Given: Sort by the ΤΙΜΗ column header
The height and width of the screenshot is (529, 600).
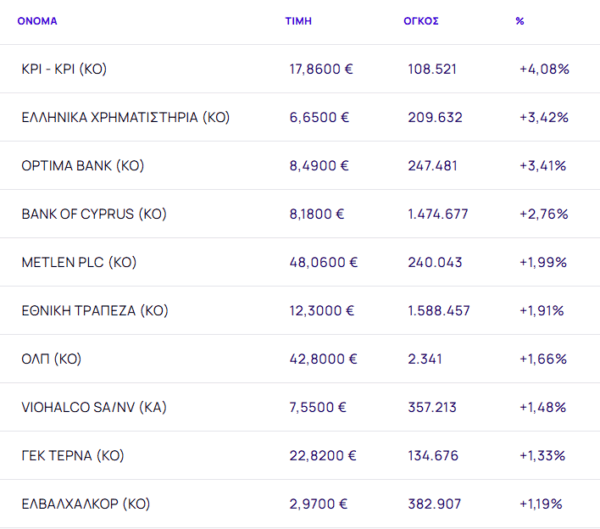Looking at the screenshot, I should (x=298, y=21).
